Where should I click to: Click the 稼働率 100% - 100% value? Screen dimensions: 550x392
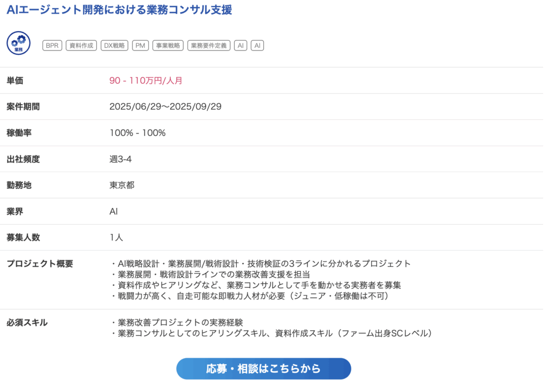click(x=137, y=133)
